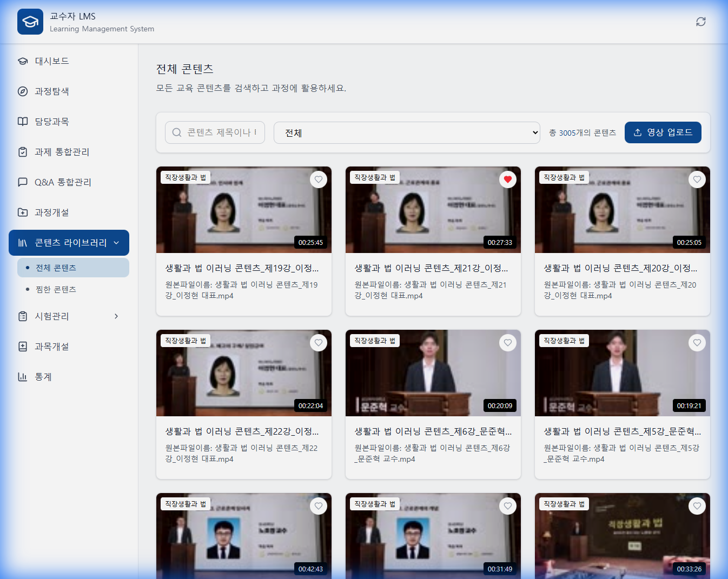Open the 전체 category filter dropdown
The width and height of the screenshot is (728, 579).
(407, 133)
